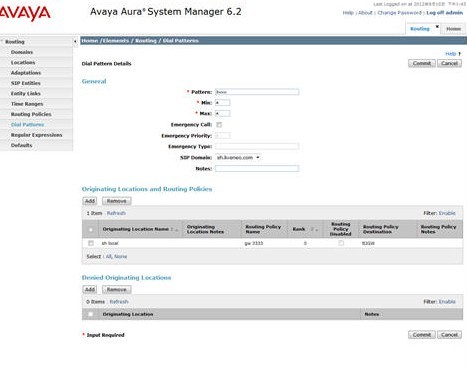Collapse the Routing sidebar arrow
This screenshot has height=365, width=467.
(x=75, y=42)
